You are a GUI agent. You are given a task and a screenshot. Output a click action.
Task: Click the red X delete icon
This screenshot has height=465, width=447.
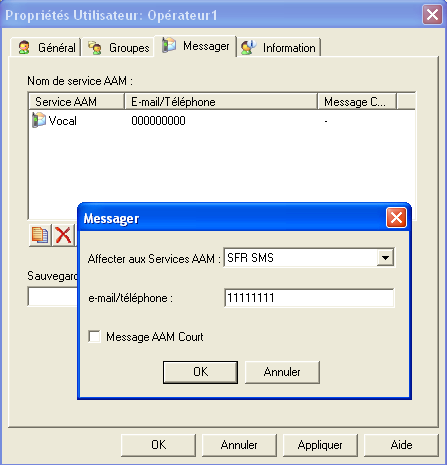click(x=63, y=235)
